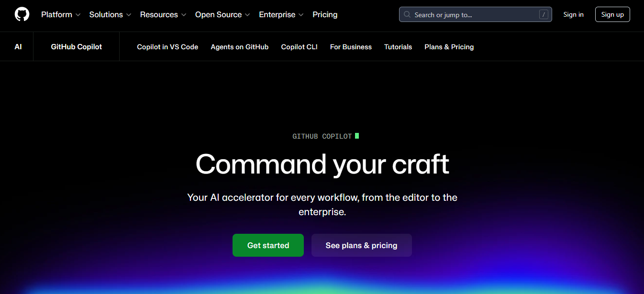Screen dimensions: 644x294
Task: Expand the Open Source menu
Action: pos(222,14)
